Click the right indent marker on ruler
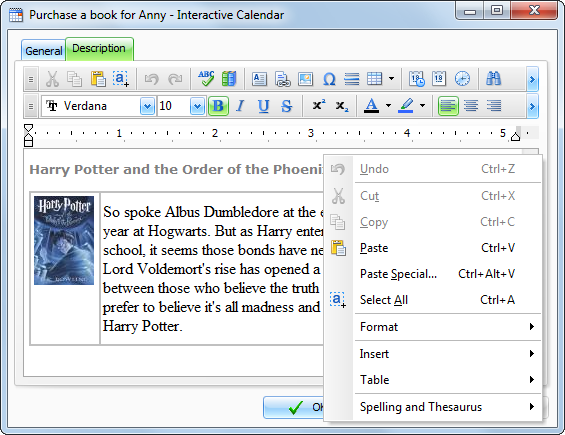This screenshot has height=435, width=565. pos(516,137)
